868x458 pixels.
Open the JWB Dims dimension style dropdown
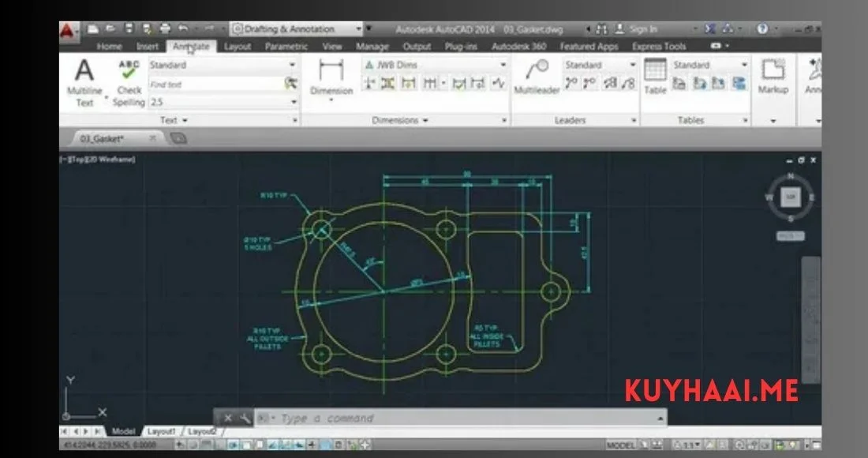(x=503, y=65)
